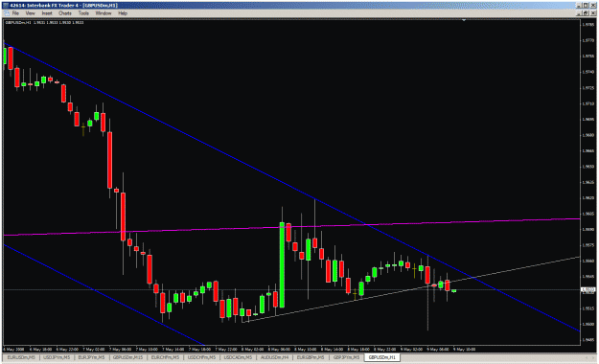Image resolution: width=599 pixels, height=364 pixels.
Task: Switch to the EURJPYm,M5 chart tab
Action: pyautogui.click(x=91, y=357)
